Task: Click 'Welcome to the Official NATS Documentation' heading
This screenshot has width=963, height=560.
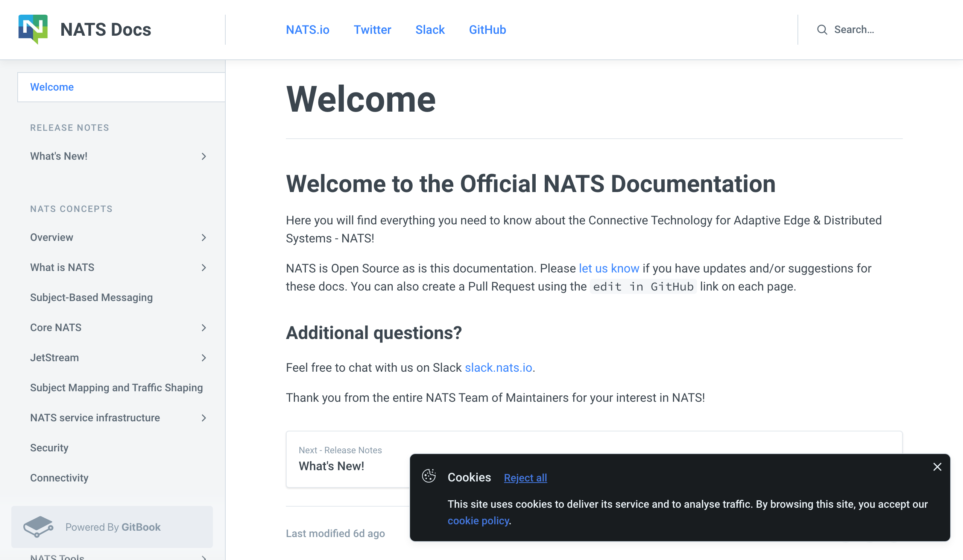Action: pos(530,184)
